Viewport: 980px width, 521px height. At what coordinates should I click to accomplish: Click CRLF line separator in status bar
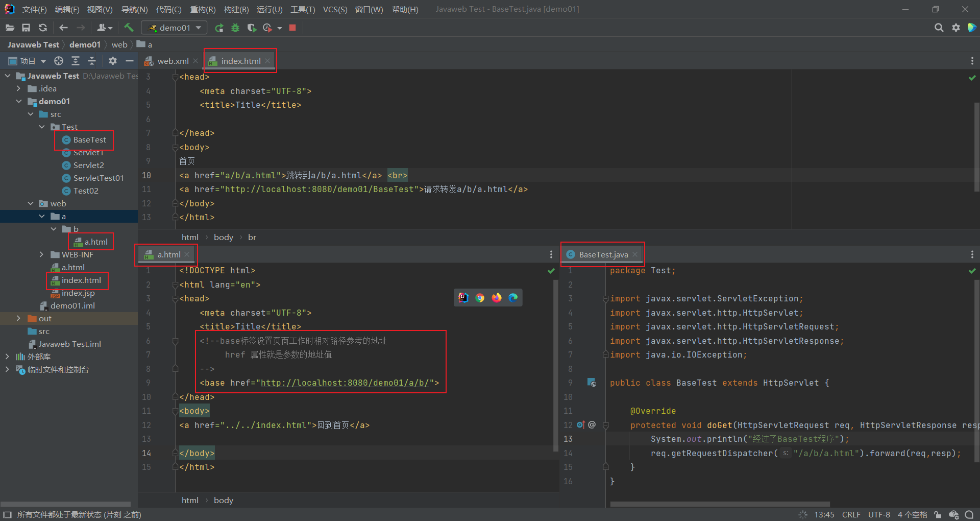click(x=851, y=514)
